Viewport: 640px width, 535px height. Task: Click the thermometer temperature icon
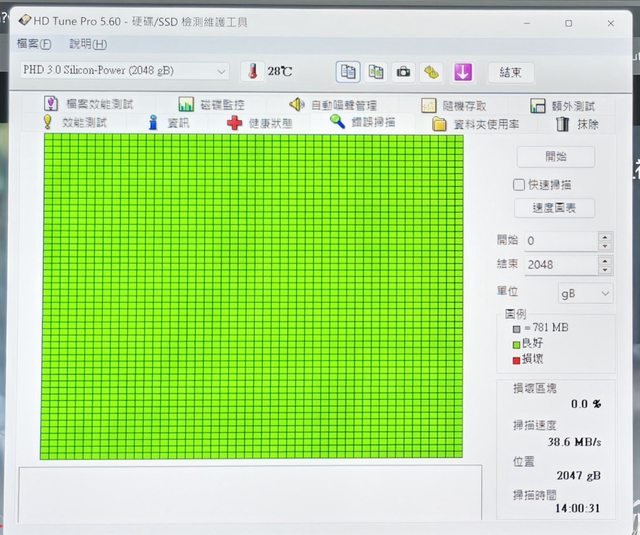coord(252,72)
